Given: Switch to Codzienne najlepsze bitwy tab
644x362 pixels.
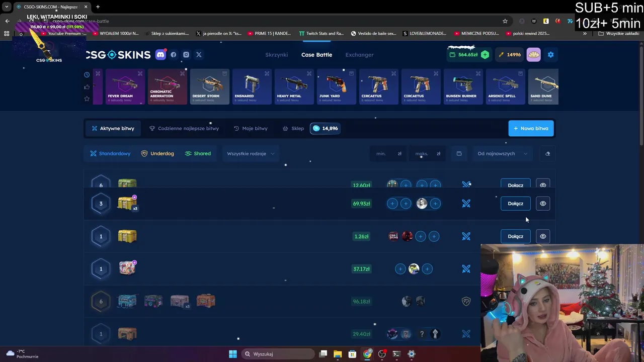Looking at the screenshot, I should pyautogui.click(x=184, y=128).
